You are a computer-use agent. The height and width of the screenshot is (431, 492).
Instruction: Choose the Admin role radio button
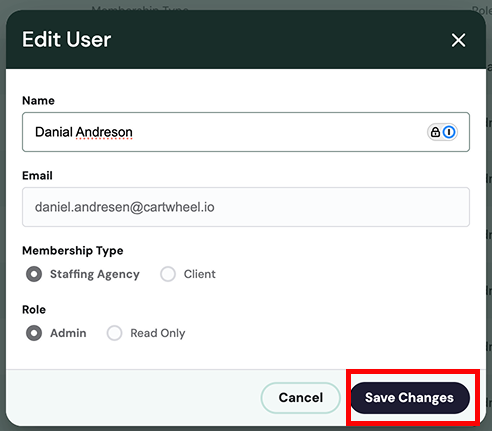point(34,333)
